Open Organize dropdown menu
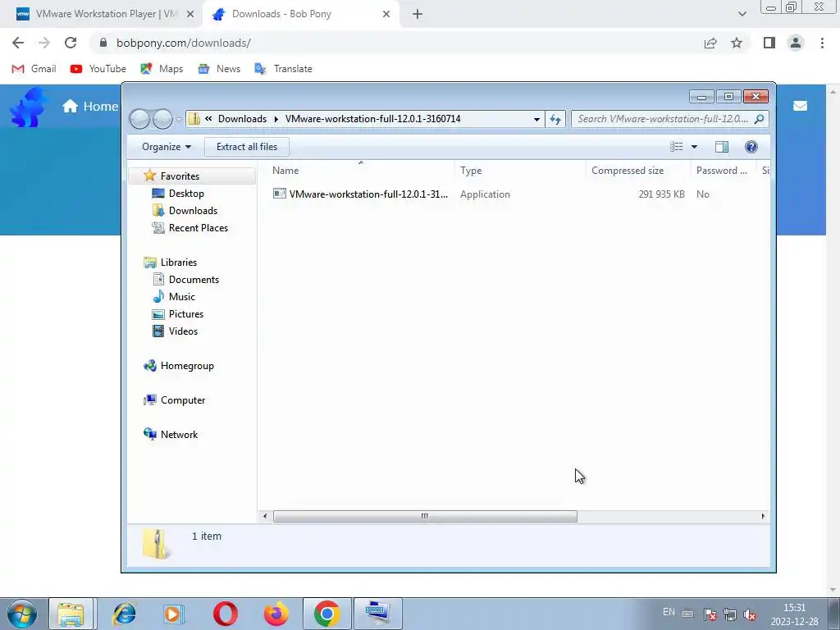 click(x=166, y=147)
